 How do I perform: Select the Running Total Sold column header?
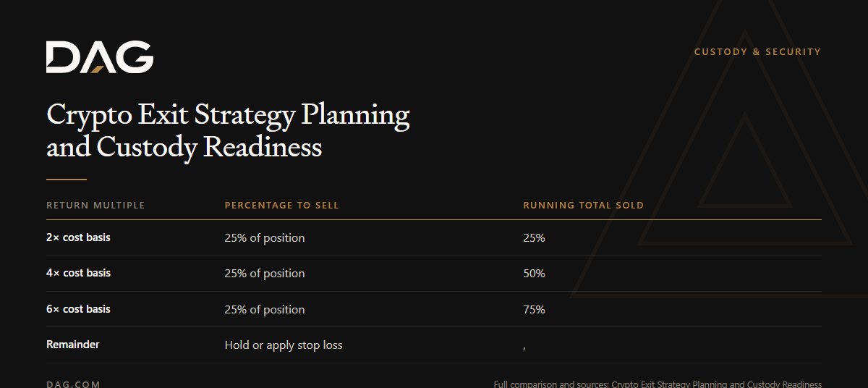click(583, 206)
